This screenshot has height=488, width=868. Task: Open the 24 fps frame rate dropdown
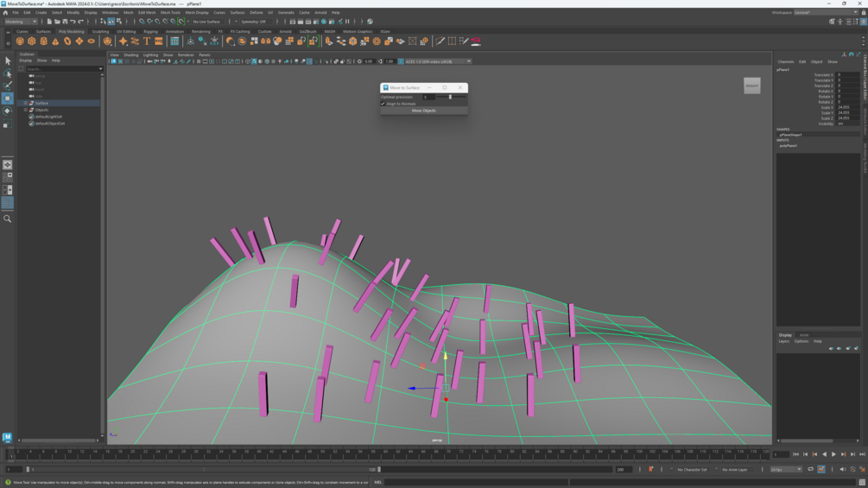tap(786, 469)
